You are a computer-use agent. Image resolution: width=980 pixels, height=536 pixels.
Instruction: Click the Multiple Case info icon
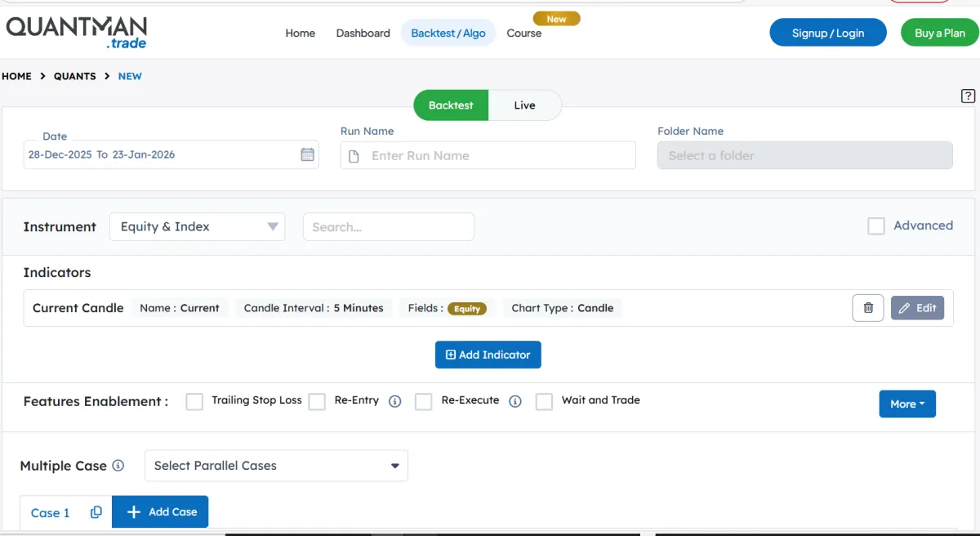[118, 466]
